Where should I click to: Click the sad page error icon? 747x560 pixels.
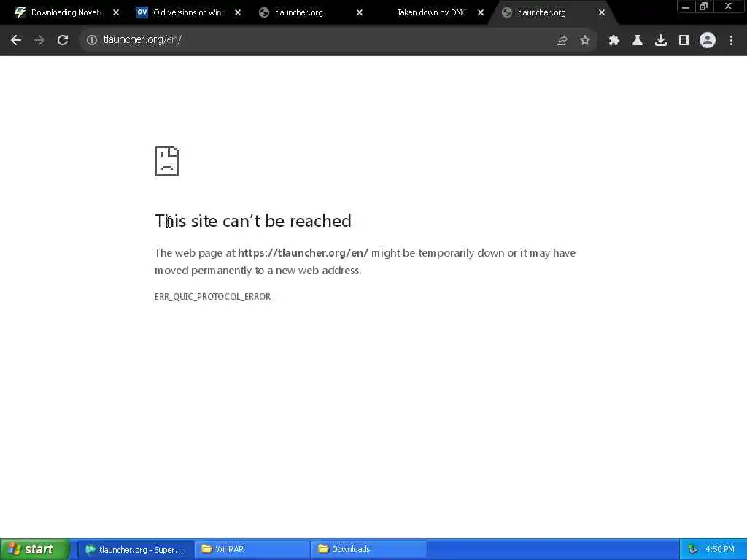(x=167, y=161)
